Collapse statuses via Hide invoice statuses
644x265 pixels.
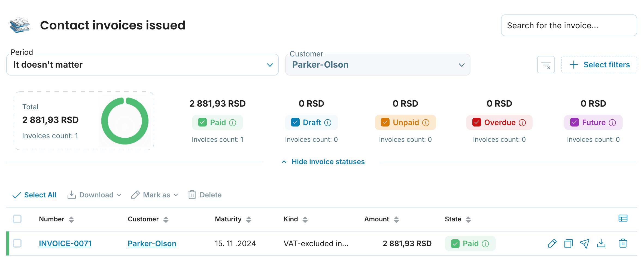pos(323,162)
